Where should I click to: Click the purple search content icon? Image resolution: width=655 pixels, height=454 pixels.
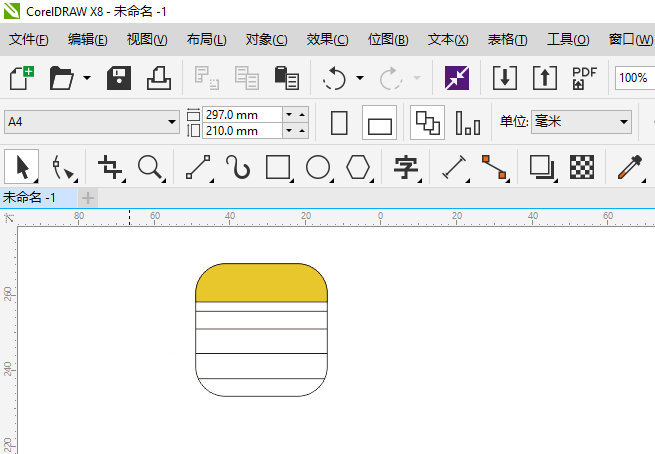click(x=457, y=78)
